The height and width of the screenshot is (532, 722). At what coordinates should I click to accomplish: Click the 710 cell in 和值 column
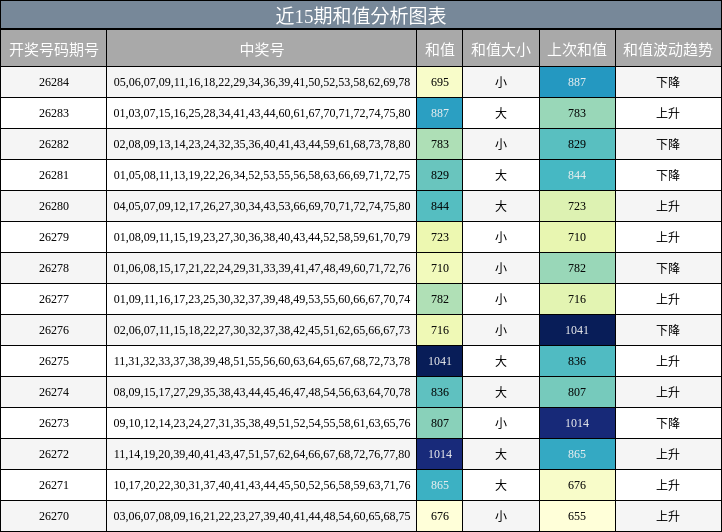click(440, 268)
